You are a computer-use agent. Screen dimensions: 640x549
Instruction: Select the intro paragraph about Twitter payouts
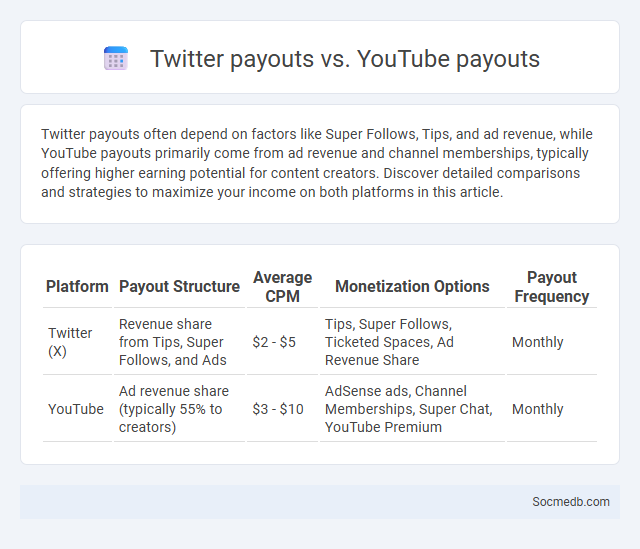click(x=317, y=163)
